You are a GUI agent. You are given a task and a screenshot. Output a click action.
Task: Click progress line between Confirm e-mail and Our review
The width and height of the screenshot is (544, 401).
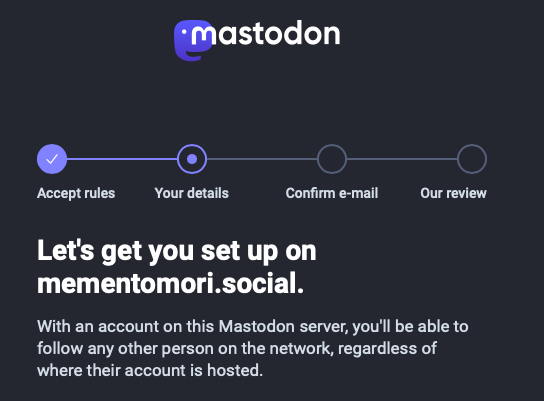(402, 159)
